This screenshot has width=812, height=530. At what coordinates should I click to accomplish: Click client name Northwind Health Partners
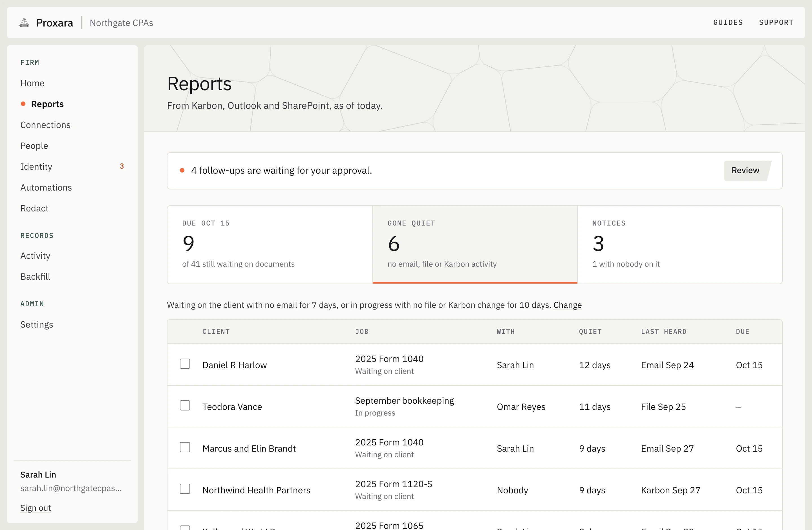pos(256,490)
